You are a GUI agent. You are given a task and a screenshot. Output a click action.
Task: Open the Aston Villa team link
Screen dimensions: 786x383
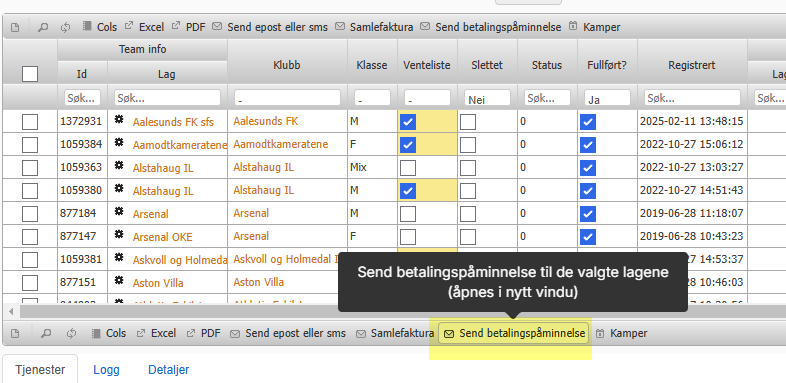tap(158, 283)
